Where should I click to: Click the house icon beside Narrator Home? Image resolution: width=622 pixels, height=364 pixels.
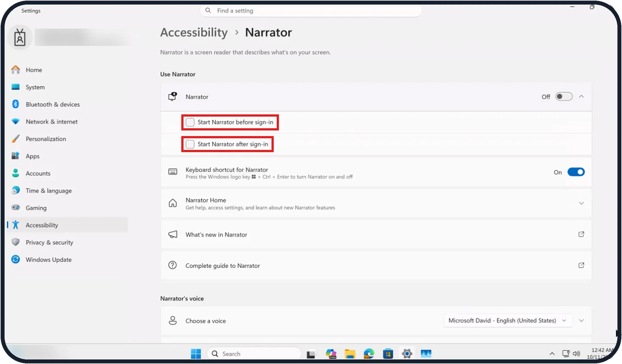pyautogui.click(x=173, y=203)
